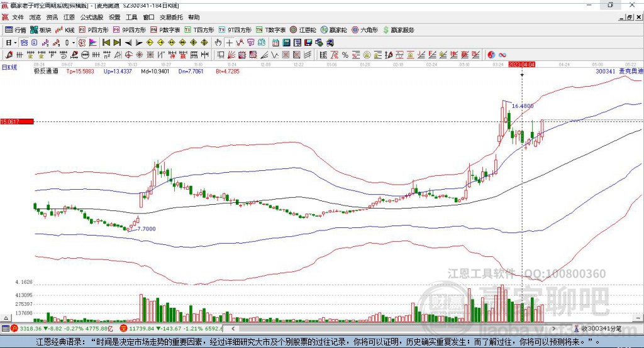Open the 江恩 menu
This screenshot has height=348, width=644.
coord(69,17)
